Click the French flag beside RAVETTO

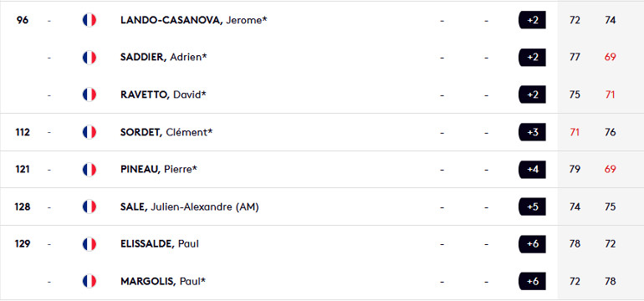pyautogui.click(x=89, y=94)
